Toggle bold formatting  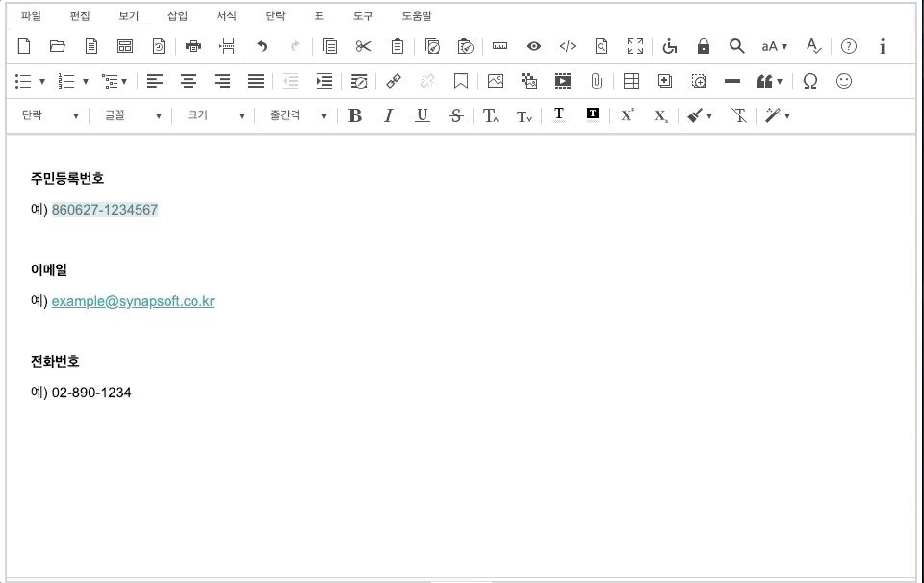355,115
